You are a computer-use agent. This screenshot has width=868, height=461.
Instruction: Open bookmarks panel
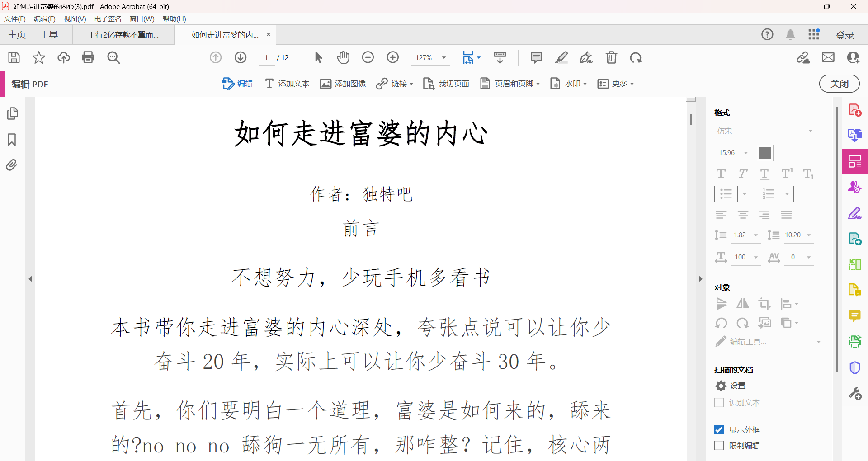click(12, 139)
